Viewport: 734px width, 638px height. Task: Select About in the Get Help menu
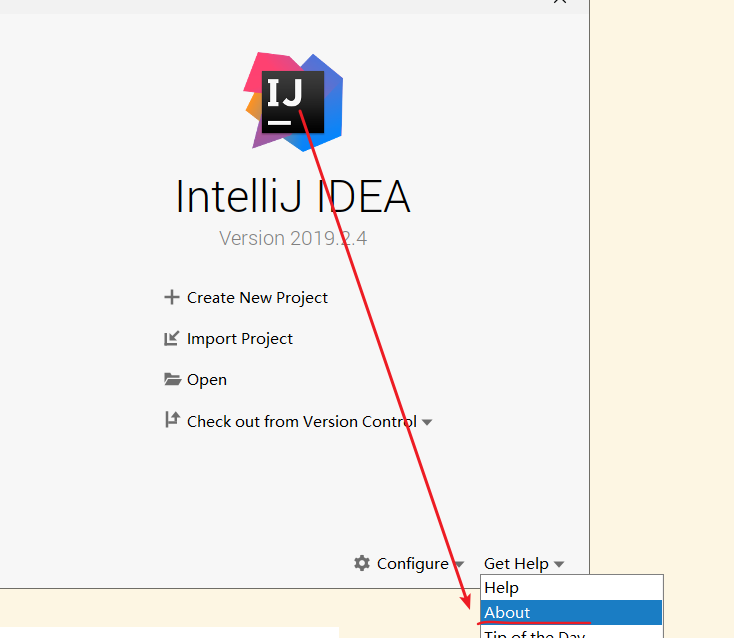[x=571, y=612]
